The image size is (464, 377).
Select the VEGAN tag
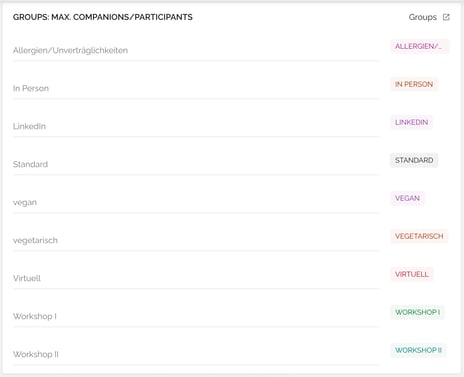tap(407, 198)
